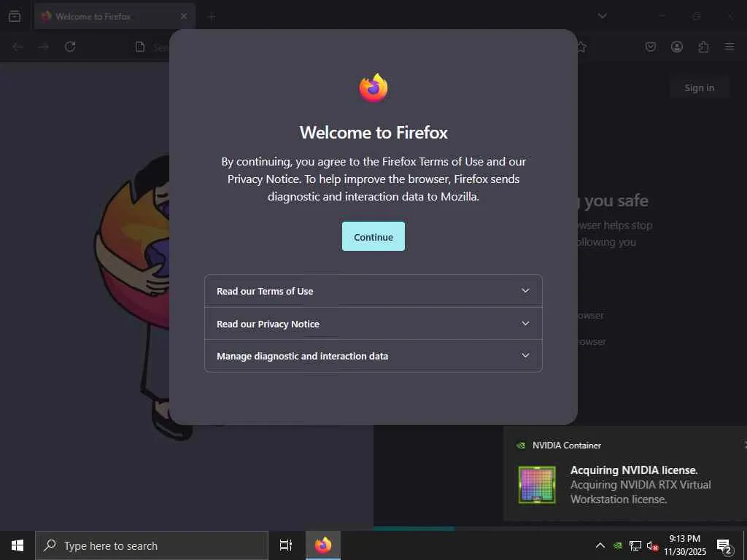Reload the page with the refresh icon

[70, 47]
